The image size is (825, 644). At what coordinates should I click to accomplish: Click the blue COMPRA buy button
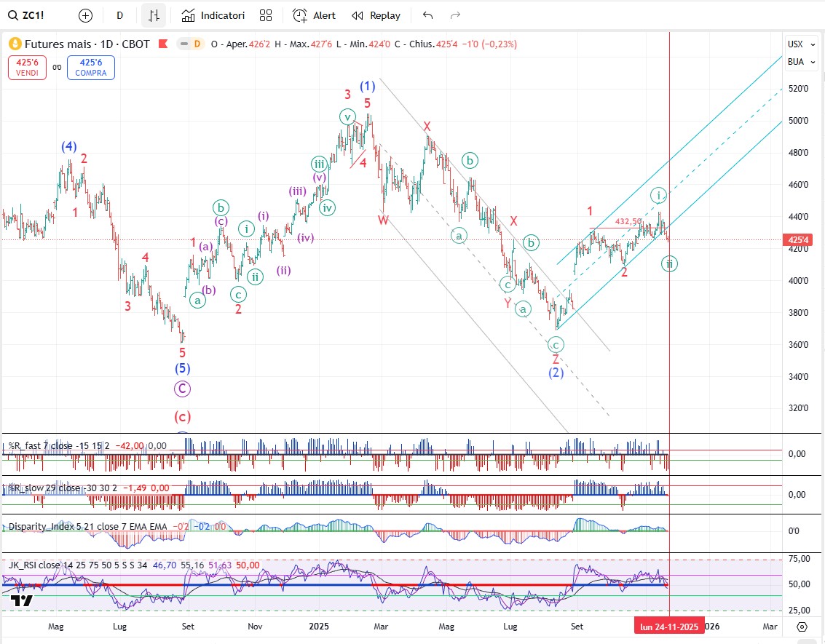click(x=90, y=68)
